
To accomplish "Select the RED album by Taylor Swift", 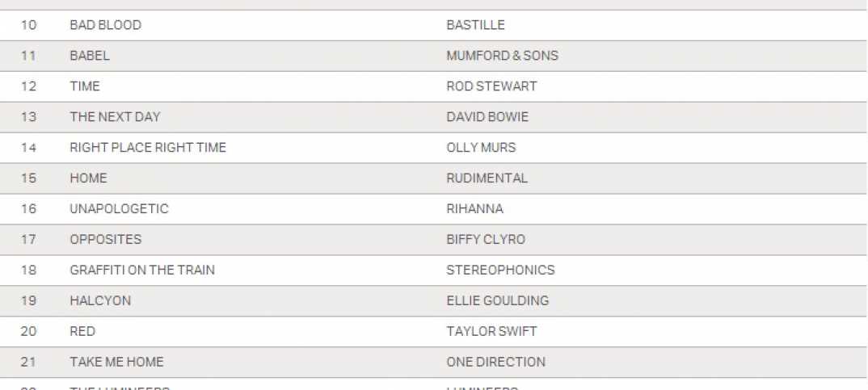I will pyautogui.click(x=82, y=332).
